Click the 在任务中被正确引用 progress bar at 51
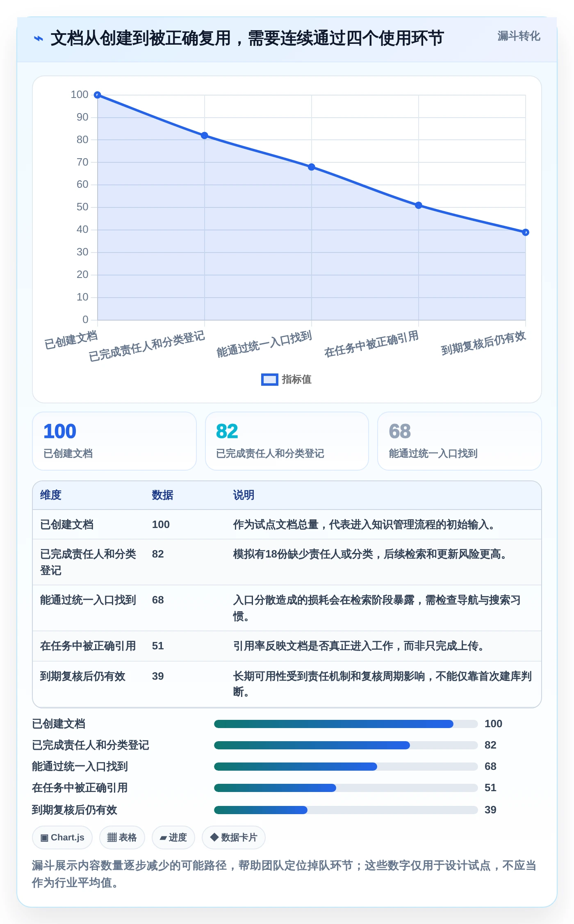The height and width of the screenshot is (924, 574). tap(346, 788)
